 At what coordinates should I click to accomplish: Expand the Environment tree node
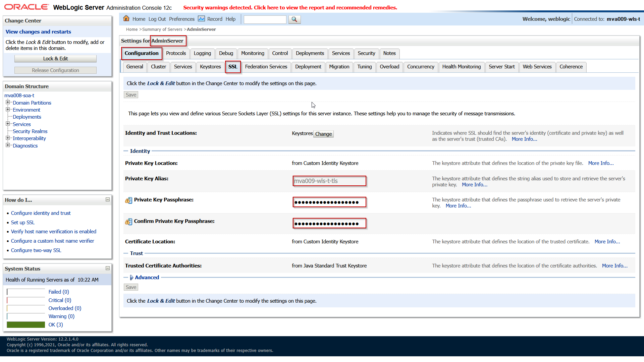tap(8, 109)
